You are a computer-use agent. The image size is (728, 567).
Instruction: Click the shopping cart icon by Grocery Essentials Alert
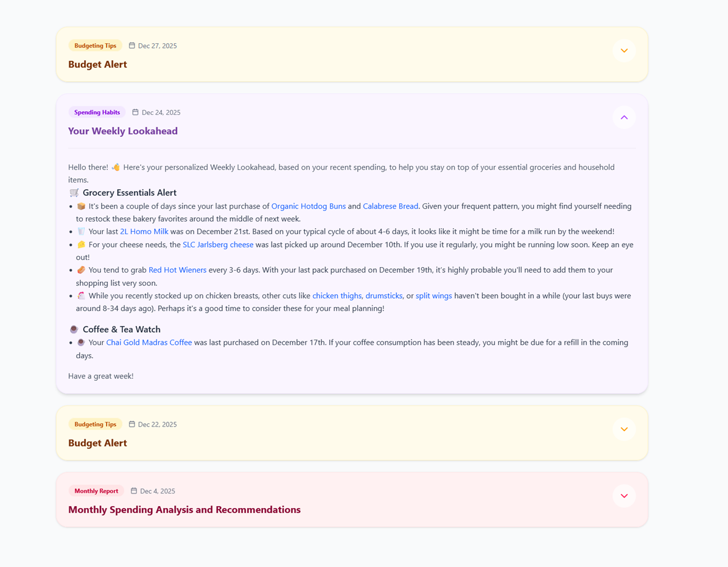click(x=74, y=193)
